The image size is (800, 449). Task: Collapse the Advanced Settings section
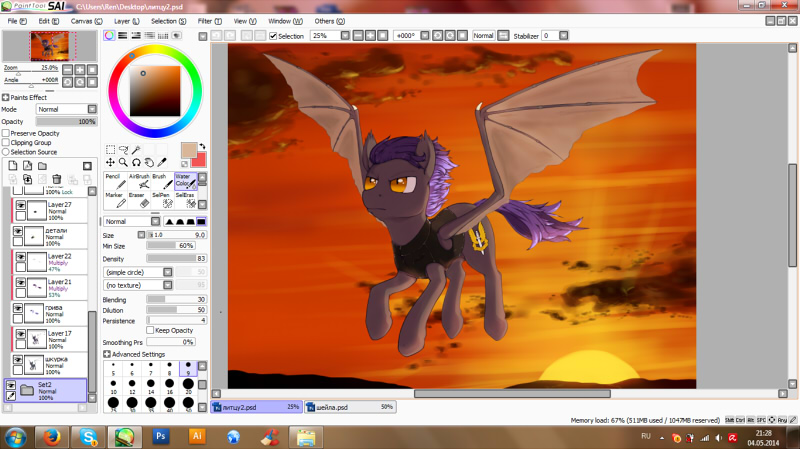[x=107, y=354]
